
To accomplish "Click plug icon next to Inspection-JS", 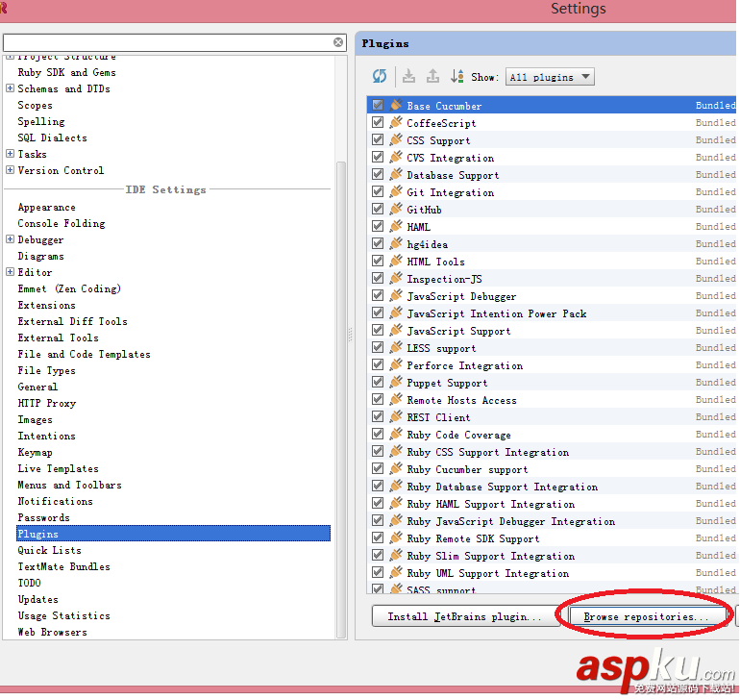I will 396,278.
